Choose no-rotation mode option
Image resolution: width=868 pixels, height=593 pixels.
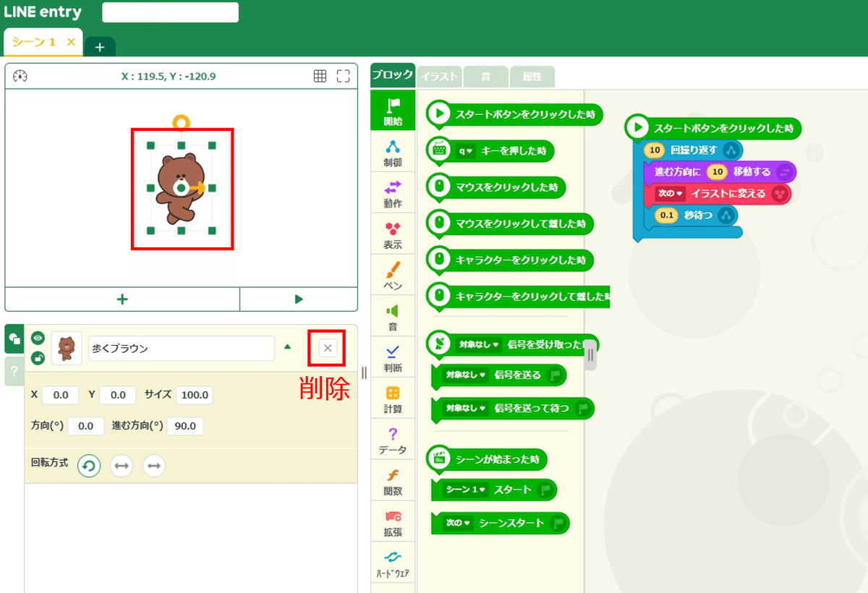pos(154,466)
